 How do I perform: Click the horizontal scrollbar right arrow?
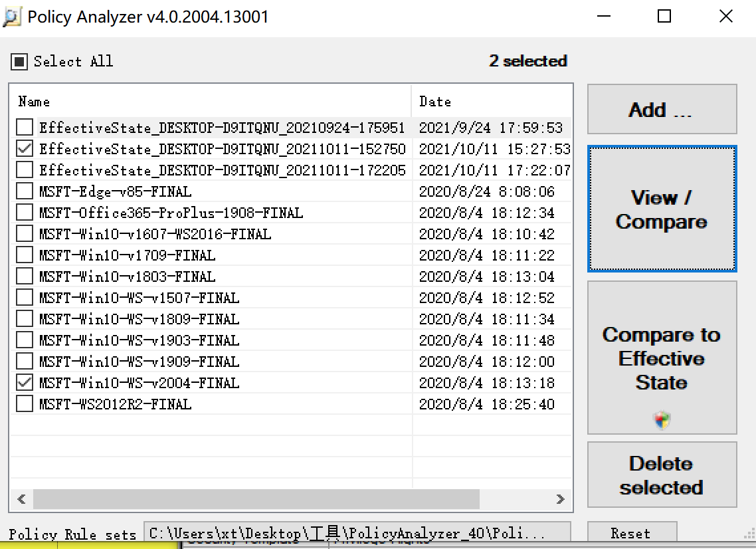click(560, 499)
